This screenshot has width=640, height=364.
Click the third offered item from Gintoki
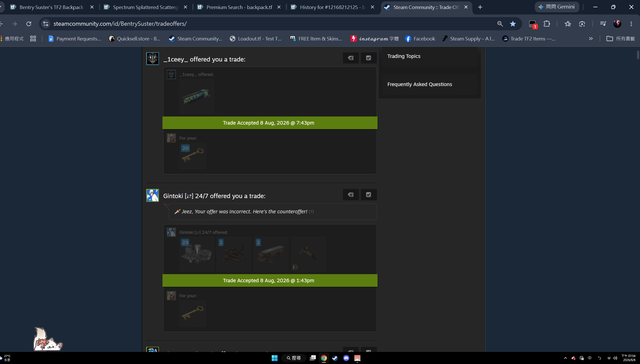271,254
